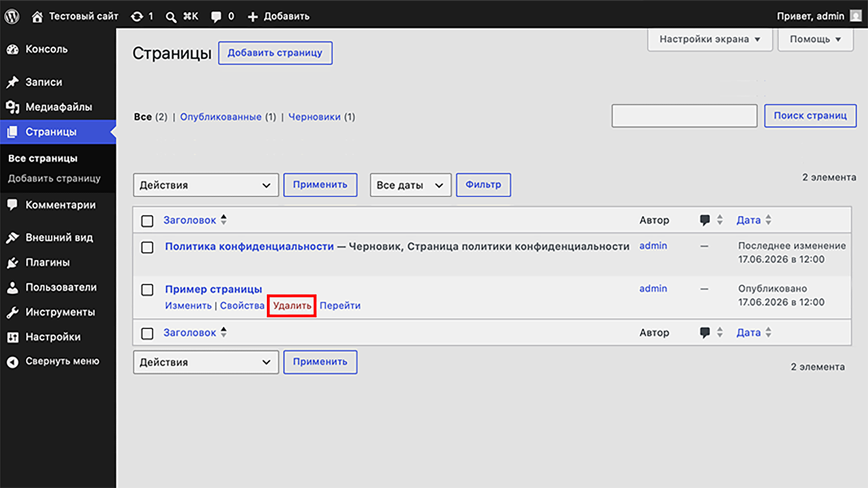868x488 pixels.
Task: Click the home icon beside Тестовый сайт
Action: (x=37, y=16)
